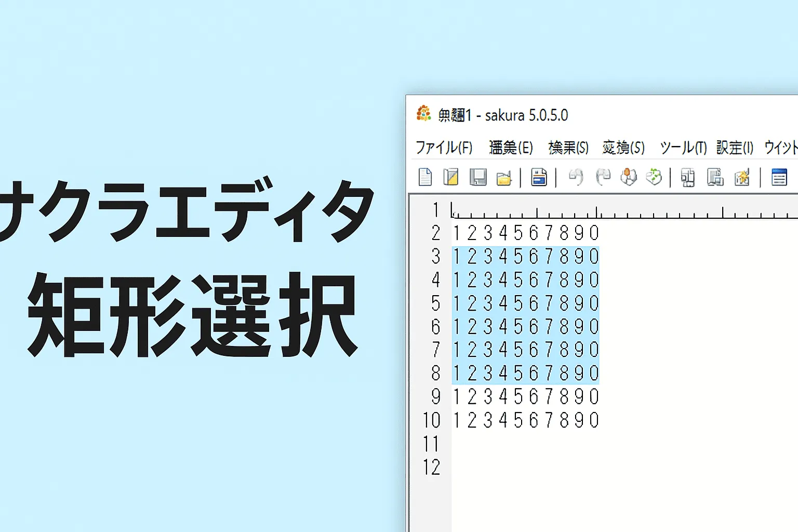Open the ツール(T) menu
798x532 pixels.
683,148
